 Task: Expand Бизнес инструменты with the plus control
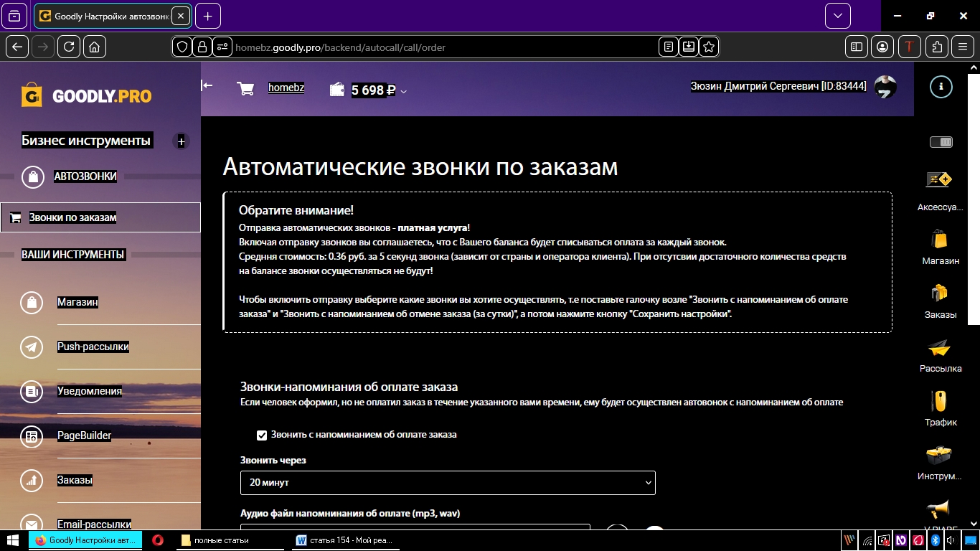(x=181, y=141)
